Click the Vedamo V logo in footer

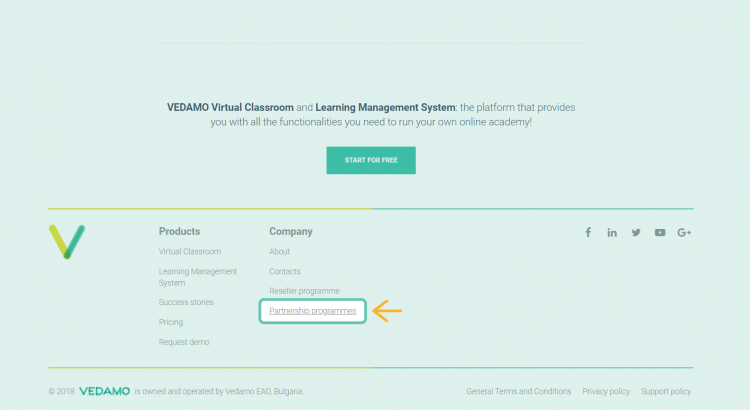[67, 242]
